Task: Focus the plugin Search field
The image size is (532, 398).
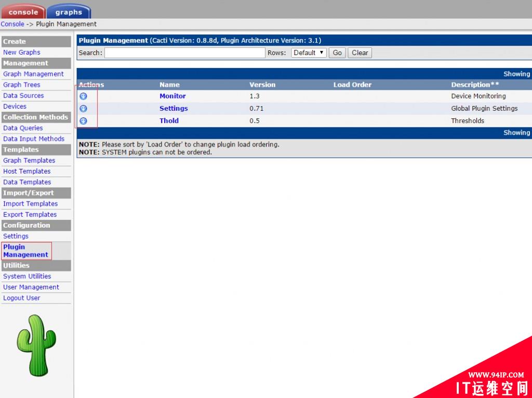Action: click(x=184, y=52)
